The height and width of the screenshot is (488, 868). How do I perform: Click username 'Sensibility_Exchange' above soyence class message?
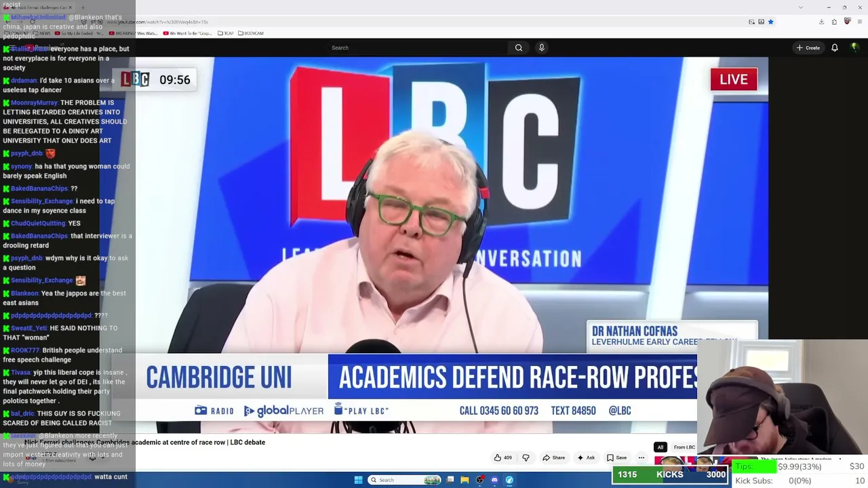pyautogui.click(x=42, y=201)
